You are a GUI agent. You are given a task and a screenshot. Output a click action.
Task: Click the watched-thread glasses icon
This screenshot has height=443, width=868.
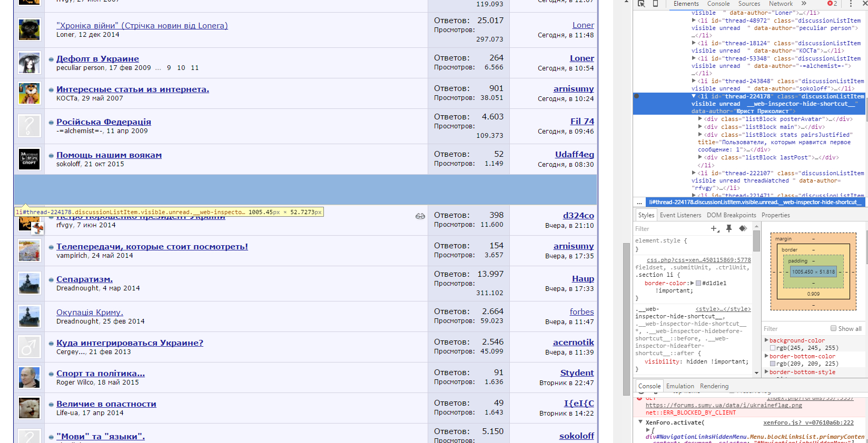[x=420, y=216]
